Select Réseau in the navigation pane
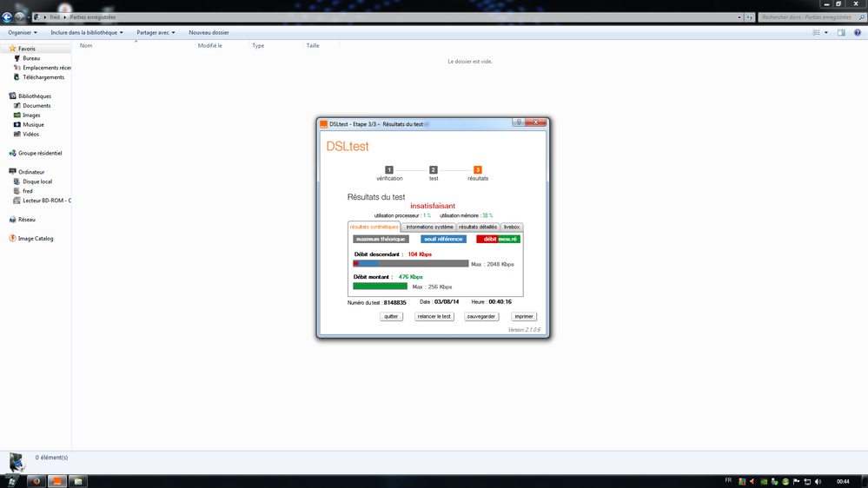The width and height of the screenshot is (868, 488). tap(27, 220)
